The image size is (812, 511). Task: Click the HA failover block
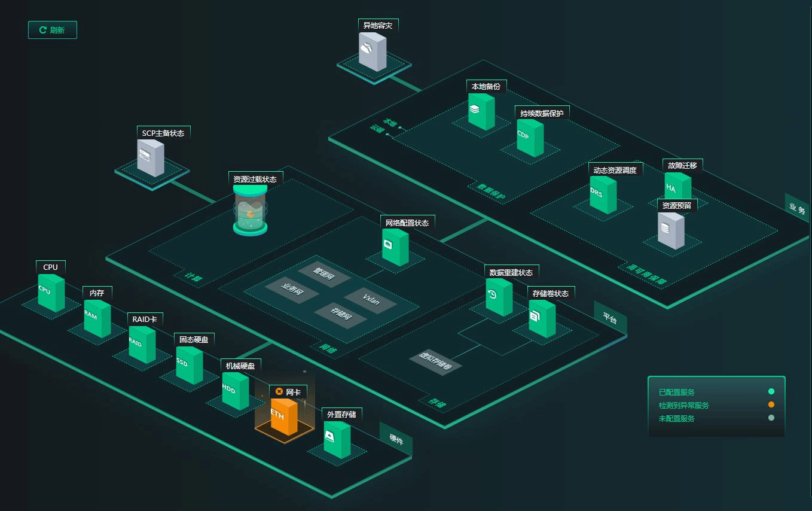[677, 187]
